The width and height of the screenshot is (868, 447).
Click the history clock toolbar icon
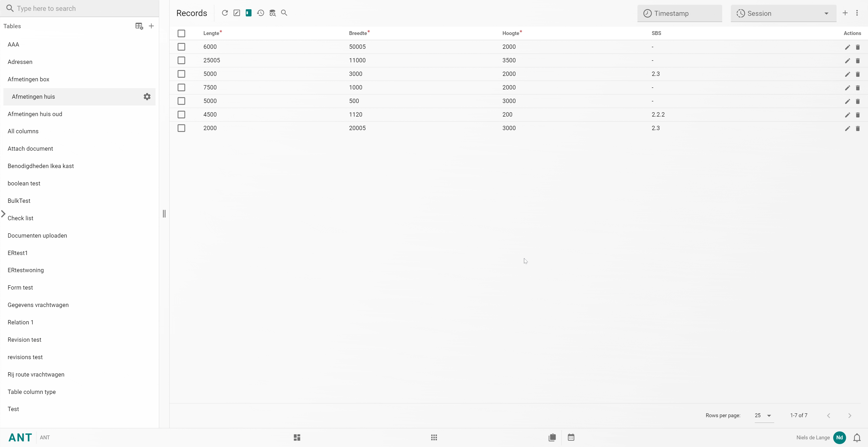[260, 13]
